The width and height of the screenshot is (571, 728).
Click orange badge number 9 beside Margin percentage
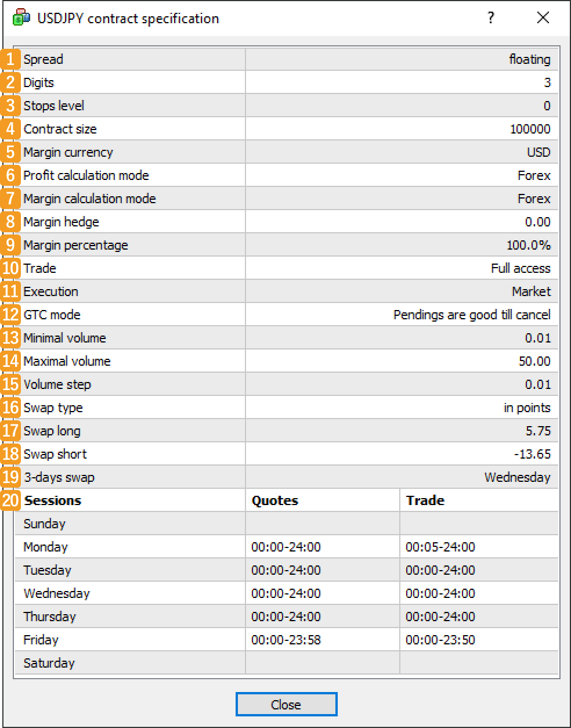pyautogui.click(x=10, y=245)
